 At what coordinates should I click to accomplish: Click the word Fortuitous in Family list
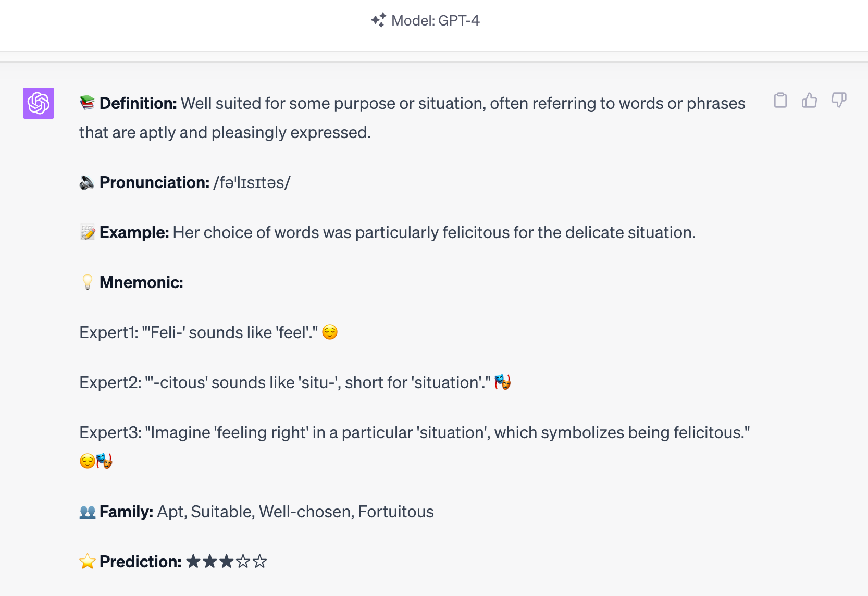point(396,511)
